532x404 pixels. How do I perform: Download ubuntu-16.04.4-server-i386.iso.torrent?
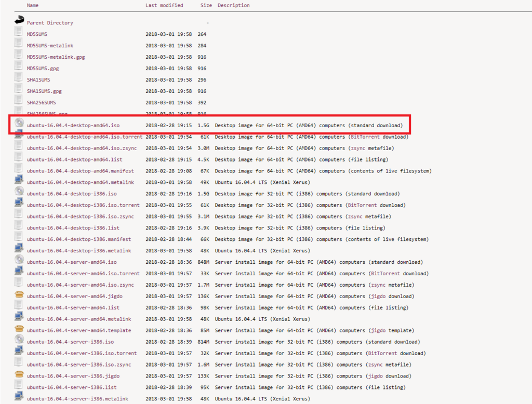[82, 354]
